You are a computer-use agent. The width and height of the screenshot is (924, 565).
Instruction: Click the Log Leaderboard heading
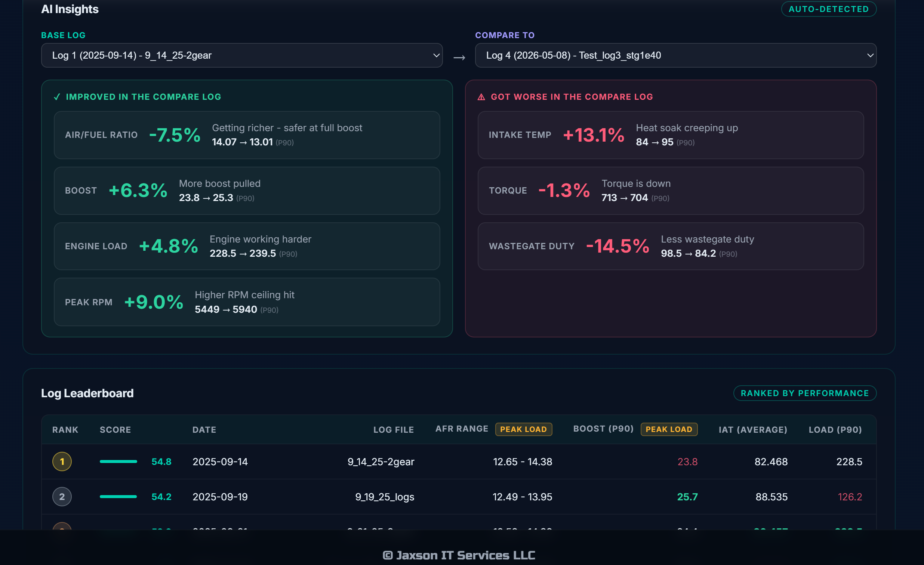(x=87, y=393)
